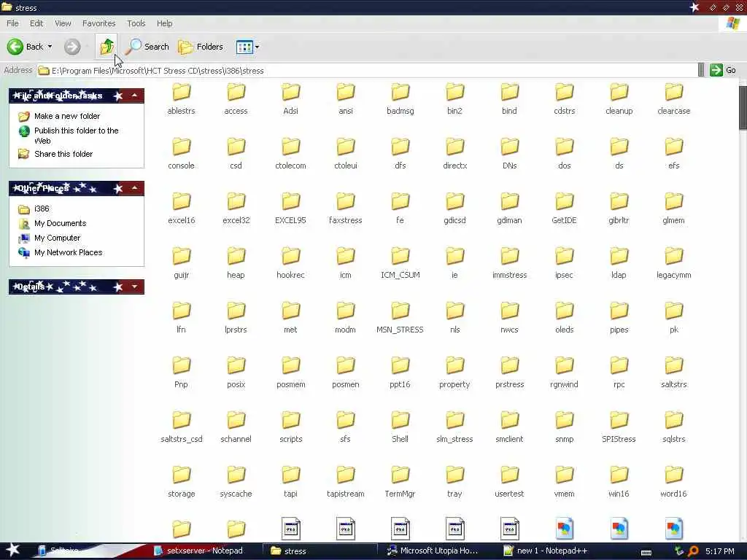Select the console folder
Viewport: 747px width, 560px height.
(x=181, y=155)
